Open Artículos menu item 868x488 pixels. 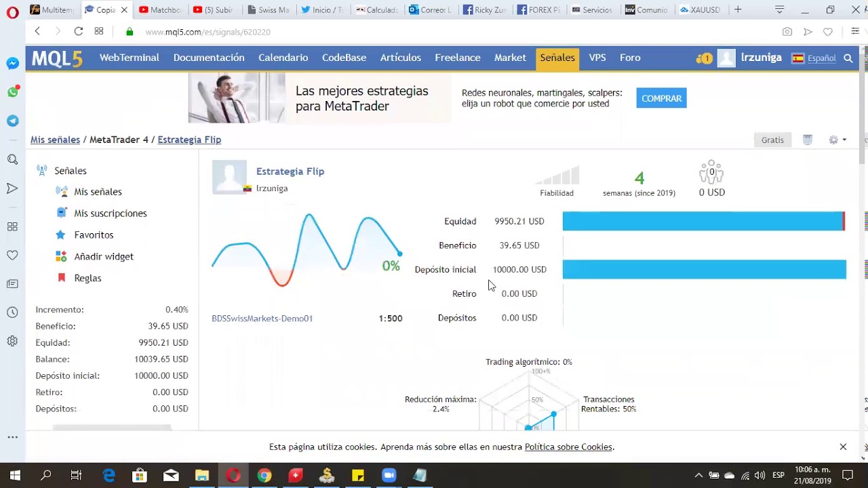click(x=401, y=58)
